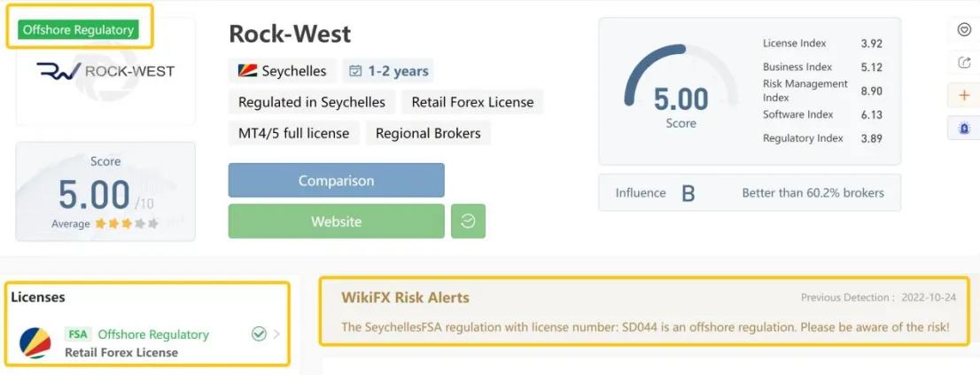The width and height of the screenshot is (980, 376).
Task: Visit broker via Website button
Action: click(x=336, y=221)
